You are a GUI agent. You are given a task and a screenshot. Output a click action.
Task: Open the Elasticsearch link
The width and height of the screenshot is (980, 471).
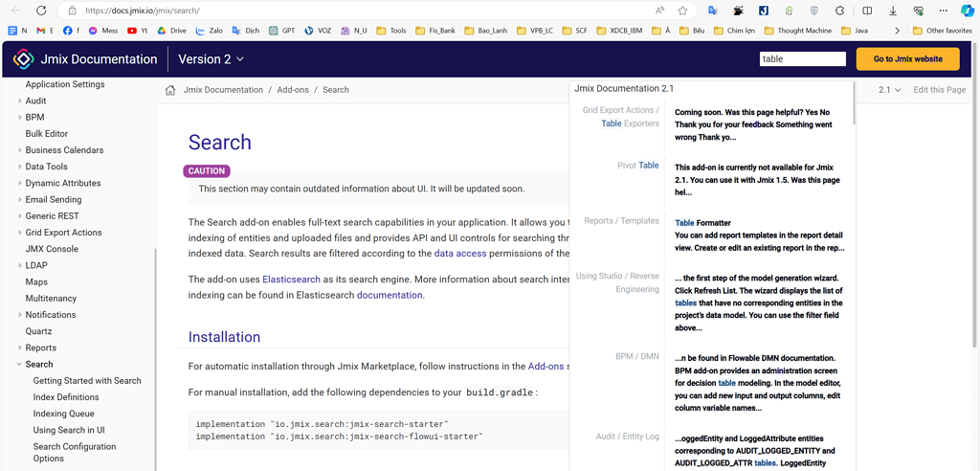pyautogui.click(x=291, y=279)
